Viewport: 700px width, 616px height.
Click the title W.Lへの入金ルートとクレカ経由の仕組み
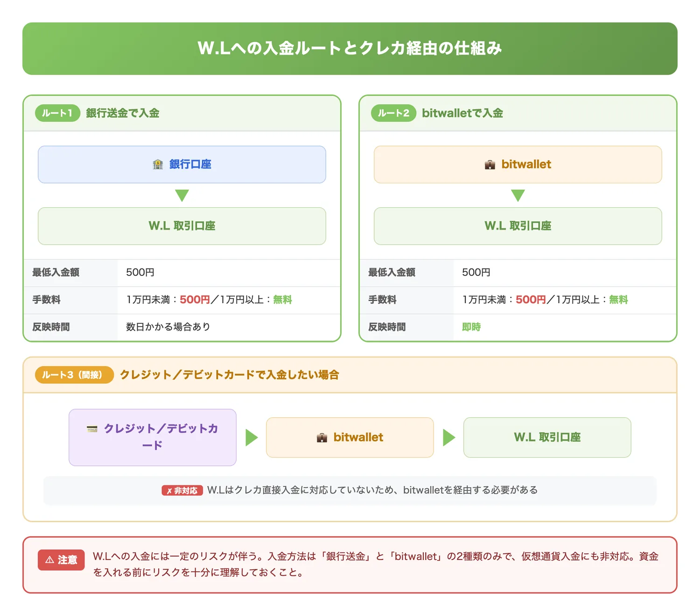[350, 48]
